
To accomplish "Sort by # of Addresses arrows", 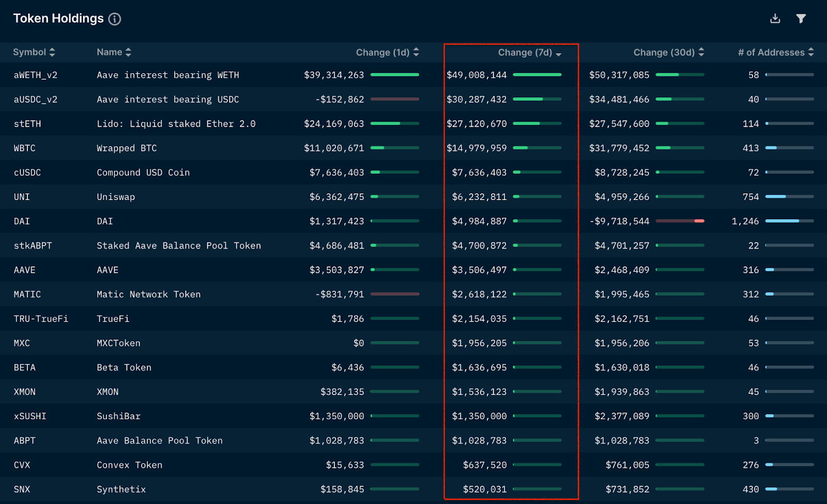I will pyautogui.click(x=811, y=52).
